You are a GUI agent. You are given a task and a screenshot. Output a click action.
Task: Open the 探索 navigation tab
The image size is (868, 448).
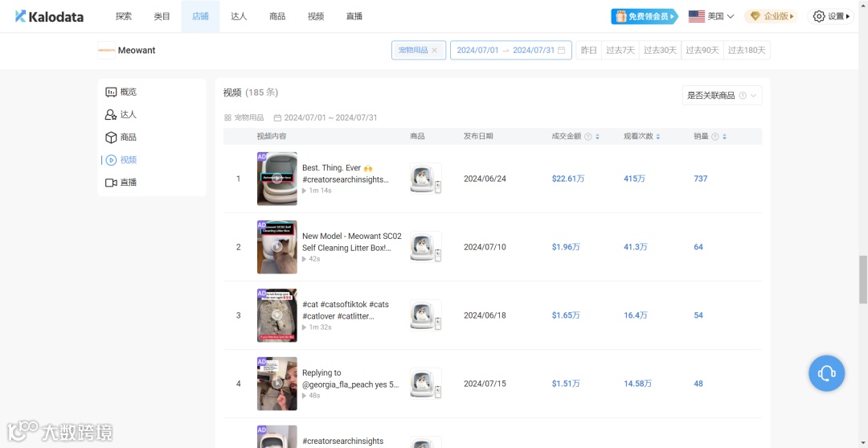(124, 17)
